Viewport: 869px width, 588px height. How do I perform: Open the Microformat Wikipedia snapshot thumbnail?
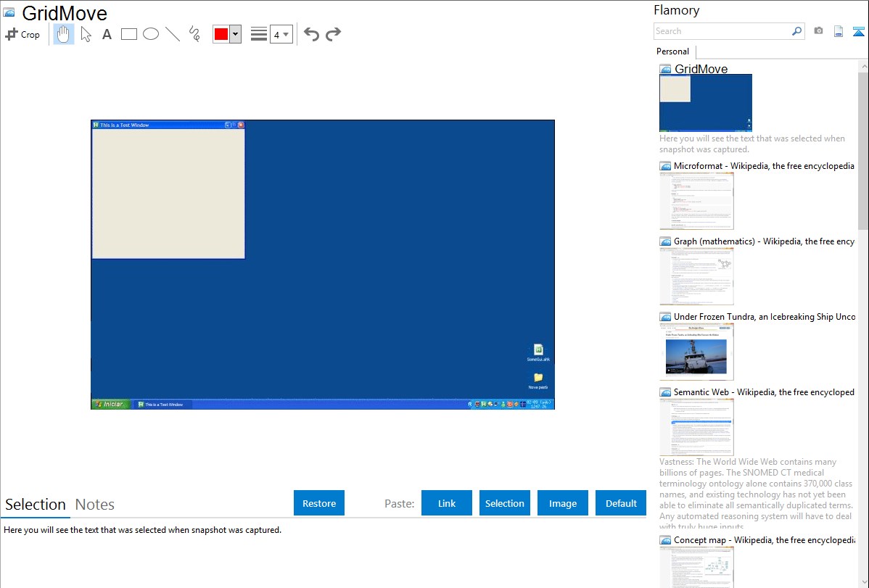pos(696,201)
